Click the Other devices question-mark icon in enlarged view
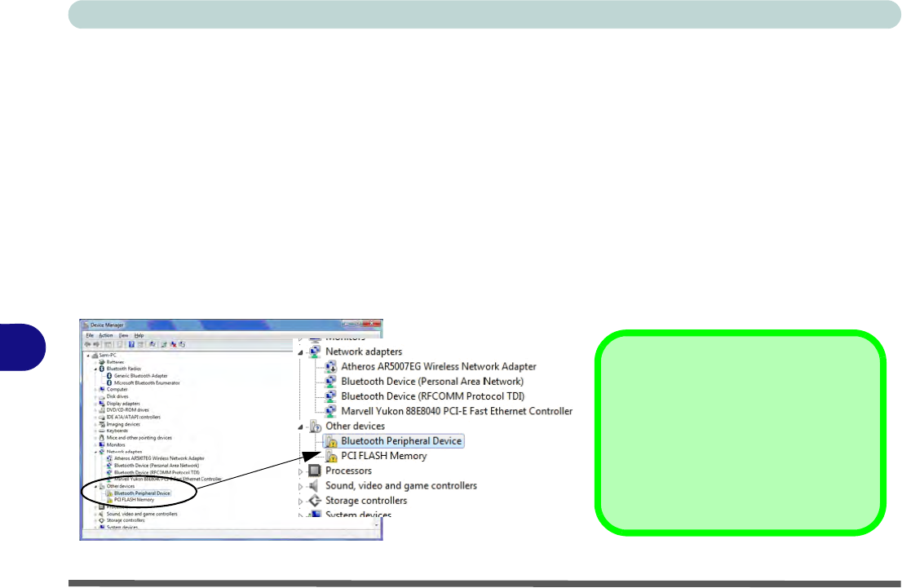The height and width of the screenshot is (588, 902). [x=316, y=427]
